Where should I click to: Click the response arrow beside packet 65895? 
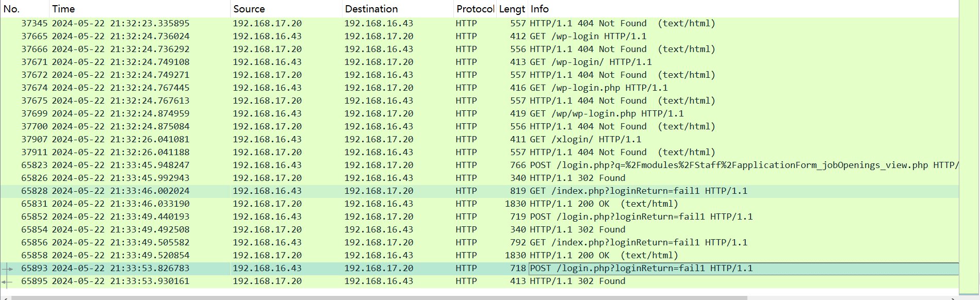point(7,281)
